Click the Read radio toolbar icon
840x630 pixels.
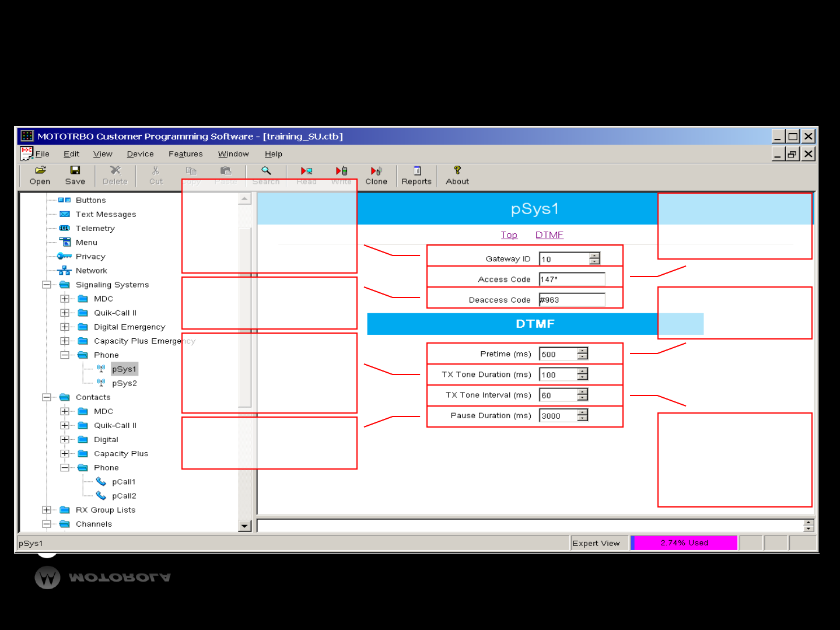(x=306, y=176)
